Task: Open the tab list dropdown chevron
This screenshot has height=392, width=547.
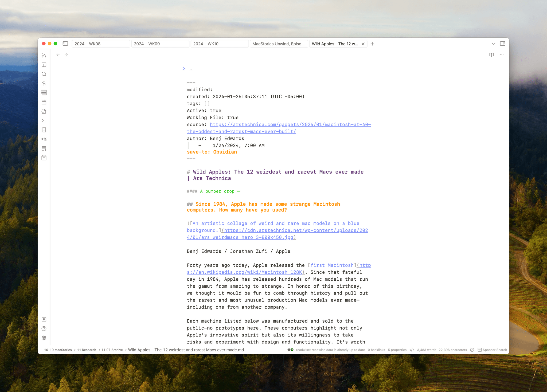Action: pos(493,44)
